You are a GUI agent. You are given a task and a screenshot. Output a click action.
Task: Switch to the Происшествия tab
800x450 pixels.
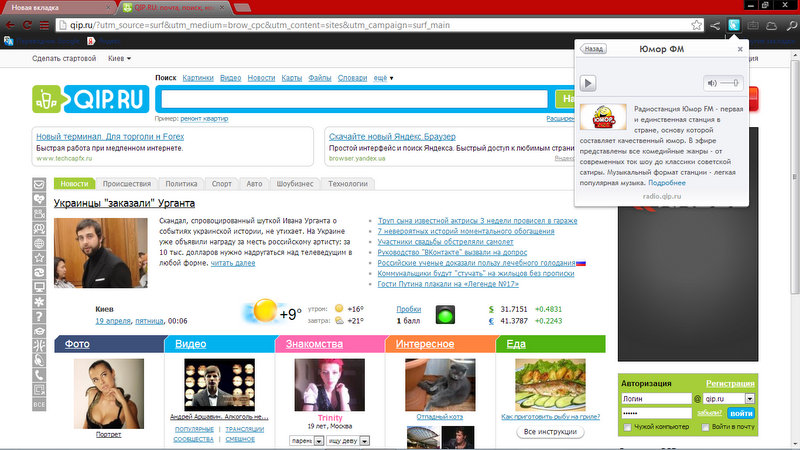[x=127, y=184]
